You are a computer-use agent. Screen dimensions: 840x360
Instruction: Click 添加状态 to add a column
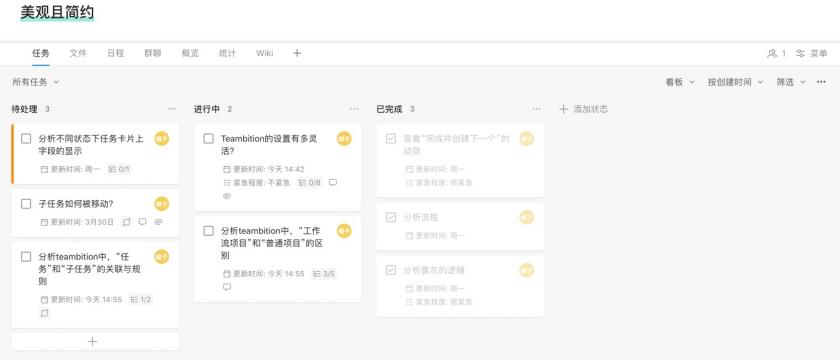pyautogui.click(x=583, y=109)
